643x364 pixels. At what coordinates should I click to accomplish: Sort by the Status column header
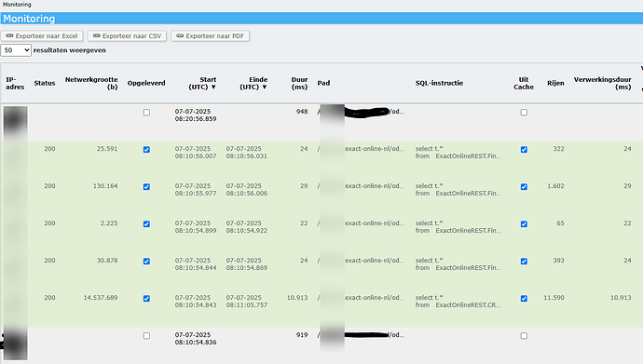(x=45, y=83)
